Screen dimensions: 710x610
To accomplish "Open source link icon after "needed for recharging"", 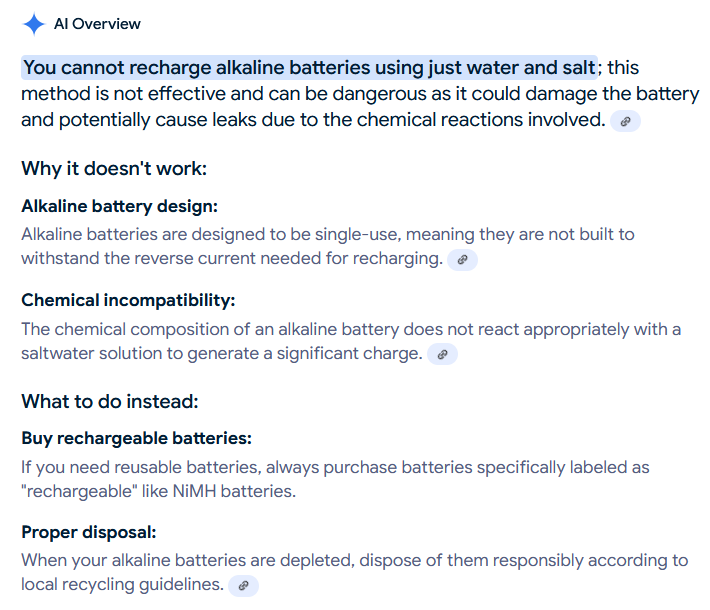I will [x=462, y=260].
